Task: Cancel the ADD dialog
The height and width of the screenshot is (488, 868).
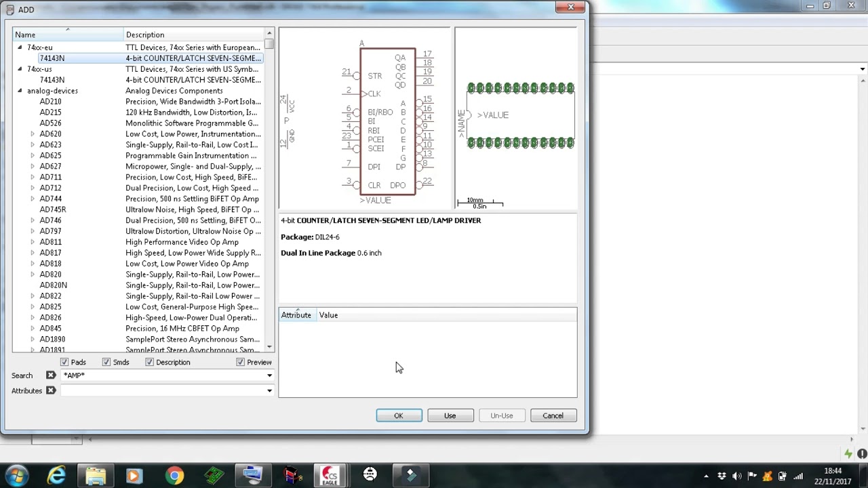Action: pos(553,415)
